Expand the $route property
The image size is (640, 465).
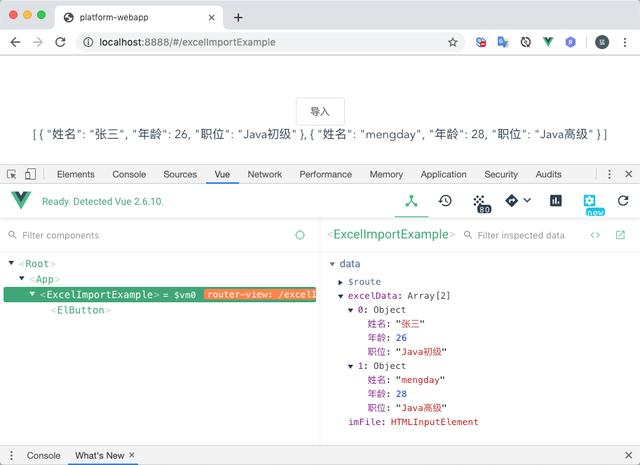[x=340, y=282]
